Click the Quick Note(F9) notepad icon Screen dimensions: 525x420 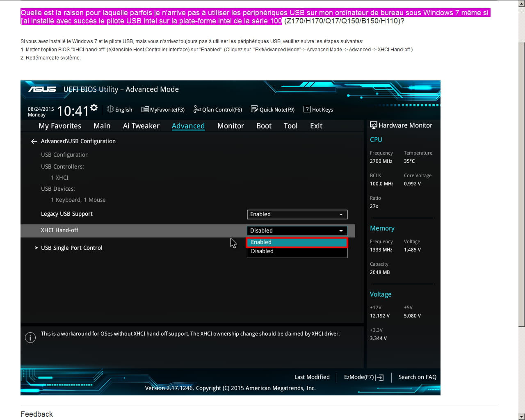[x=254, y=109]
